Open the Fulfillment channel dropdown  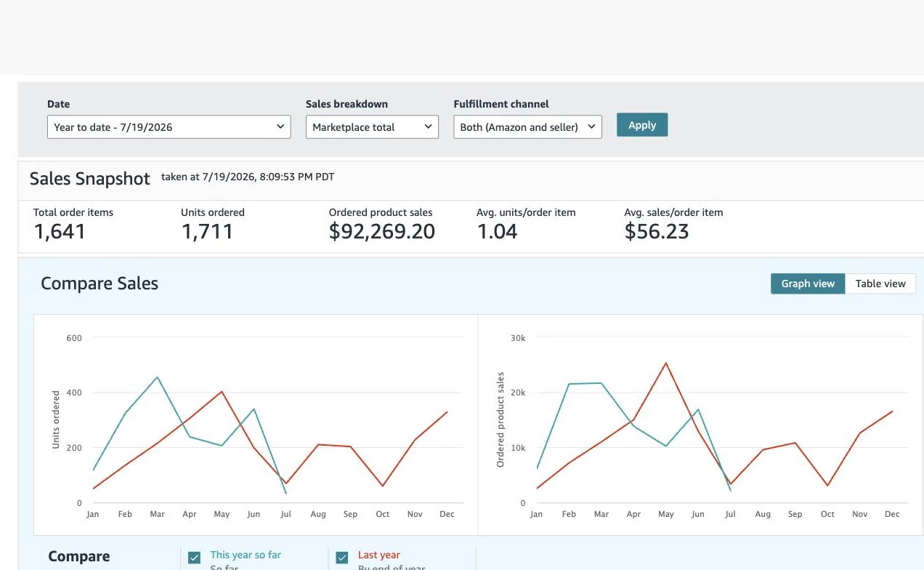[527, 127]
